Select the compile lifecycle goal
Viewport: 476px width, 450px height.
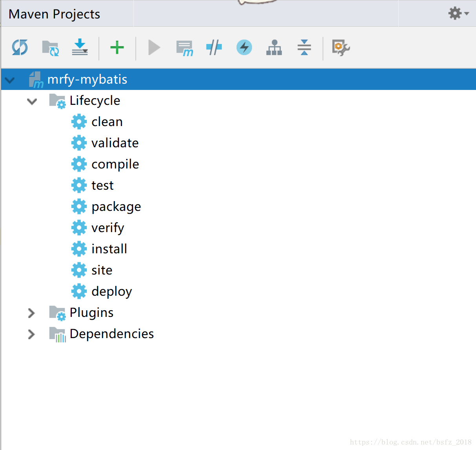point(115,164)
